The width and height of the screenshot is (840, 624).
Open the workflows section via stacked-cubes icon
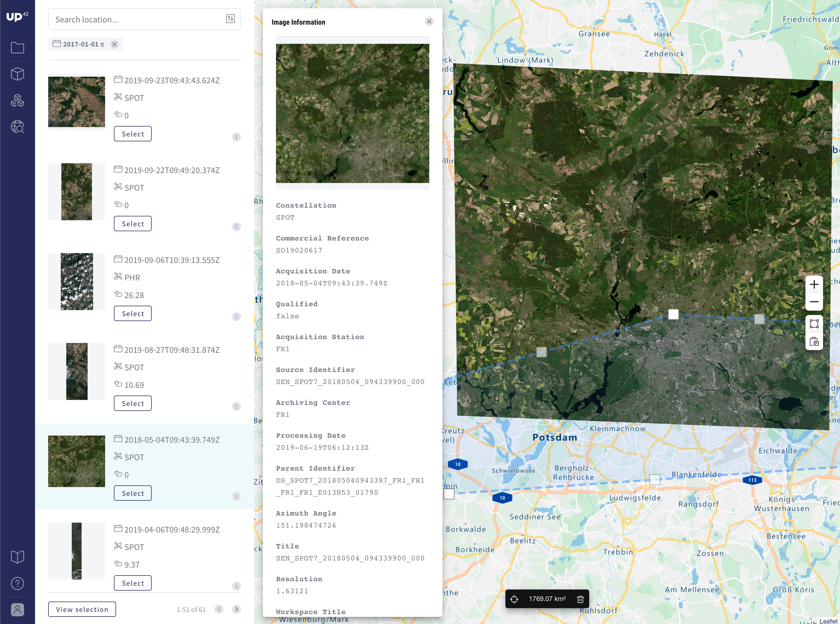pos(17,101)
